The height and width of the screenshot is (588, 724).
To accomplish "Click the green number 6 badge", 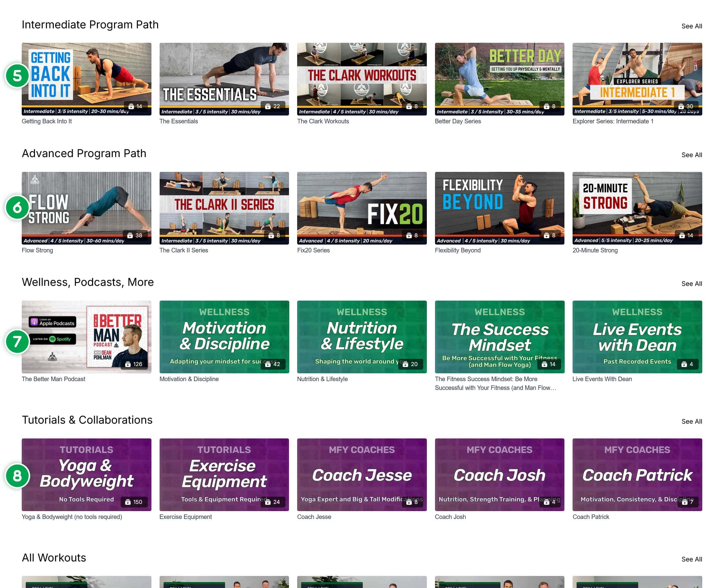I will pos(17,207).
